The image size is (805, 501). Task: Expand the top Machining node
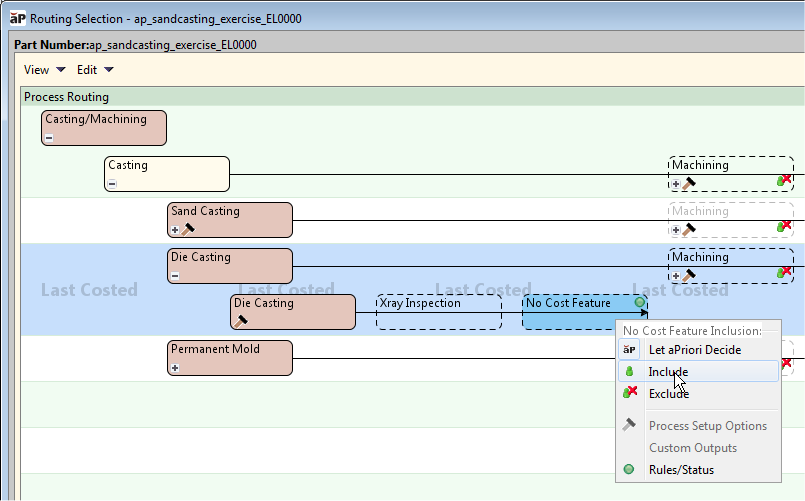coord(676,184)
